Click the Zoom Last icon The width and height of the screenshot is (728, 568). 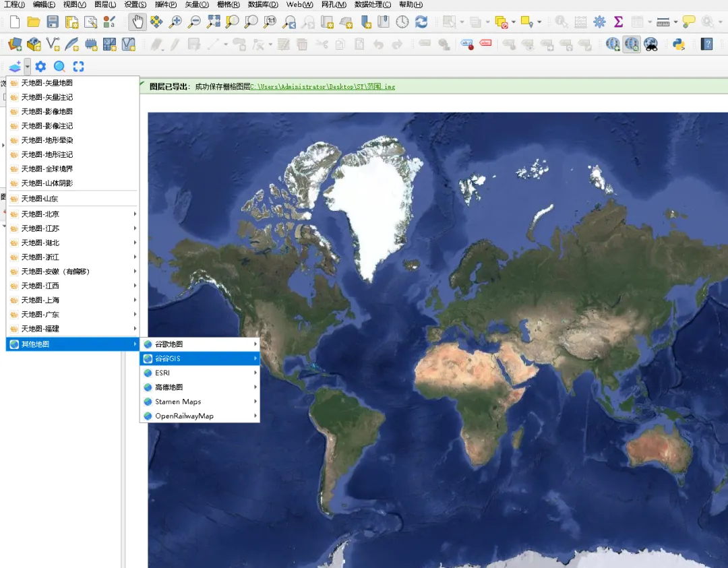point(289,22)
